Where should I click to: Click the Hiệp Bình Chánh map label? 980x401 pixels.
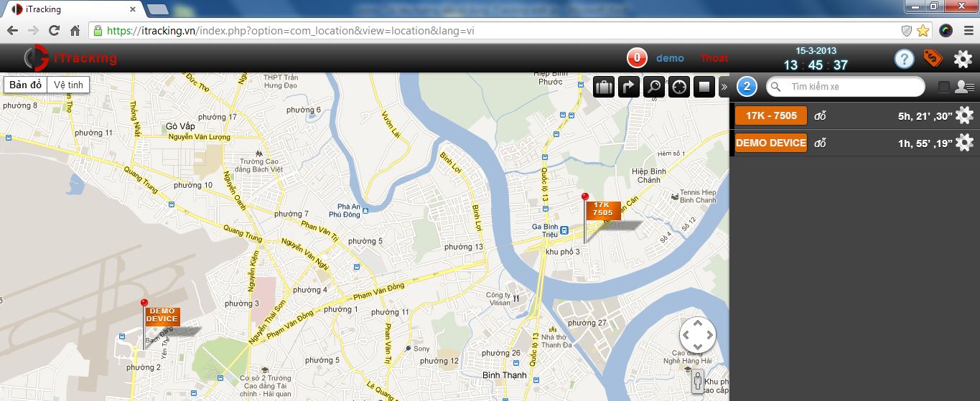coord(649,175)
